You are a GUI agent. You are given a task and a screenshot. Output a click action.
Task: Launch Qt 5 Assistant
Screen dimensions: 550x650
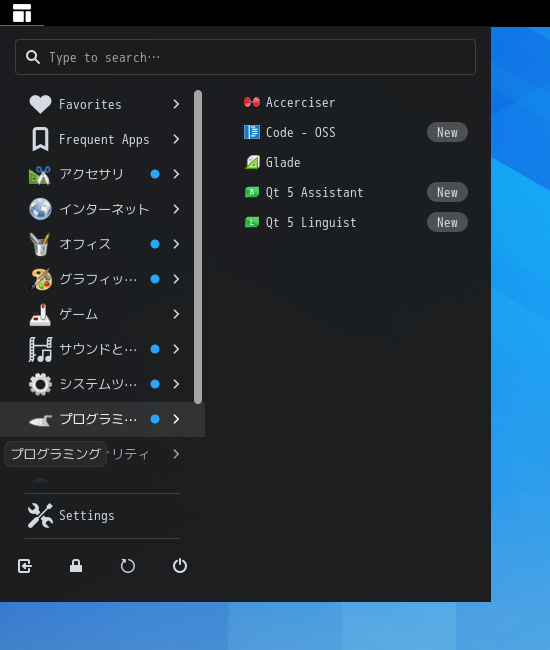point(356,192)
